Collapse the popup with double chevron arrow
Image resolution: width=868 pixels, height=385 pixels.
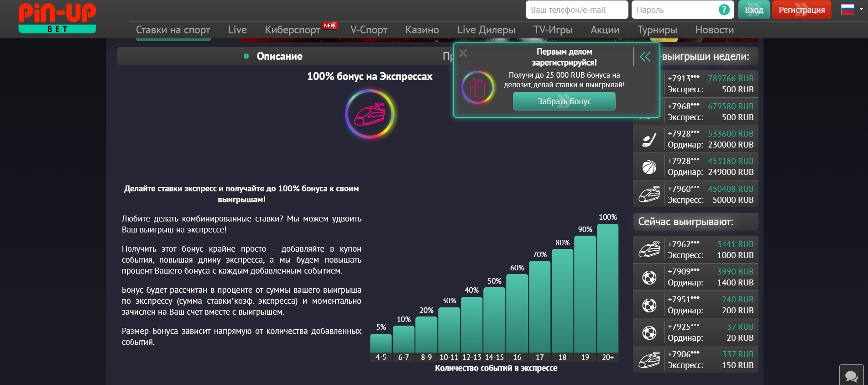(x=645, y=57)
